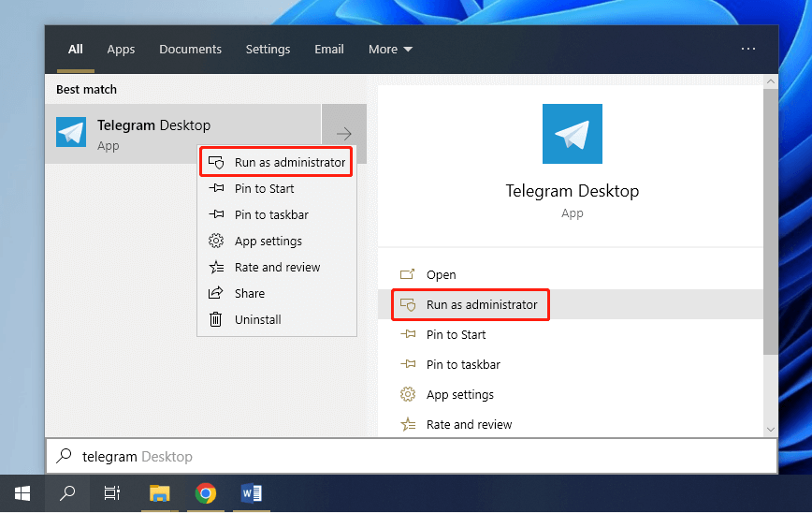Click Open in the right details pane
Image resolution: width=812 pixels, height=513 pixels.
[x=441, y=275]
